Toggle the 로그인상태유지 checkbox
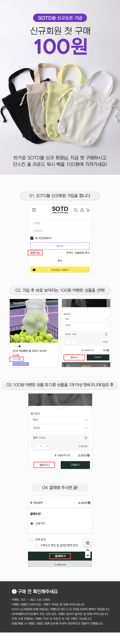This screenshot has width=120, height=644. [x=32, y=238]
